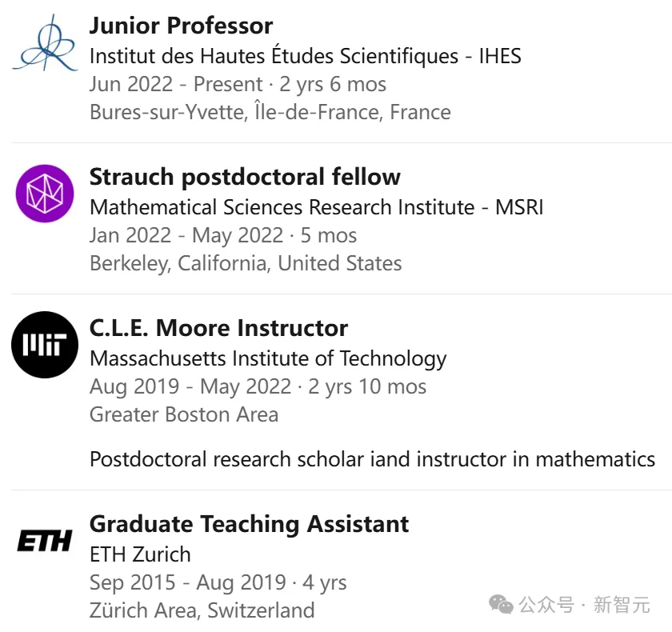Click the WeChat watermark icon
This screenshot has height=632, width=672.
coord(502,604)
